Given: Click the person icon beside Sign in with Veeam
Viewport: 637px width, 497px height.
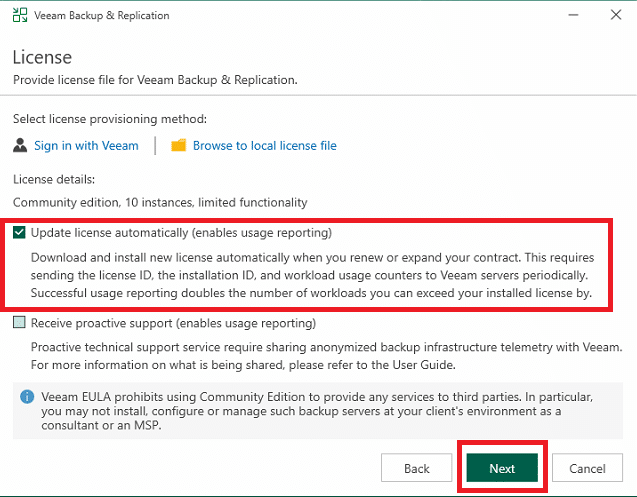Looking at the screenshot, I should [x=20, y=146].
